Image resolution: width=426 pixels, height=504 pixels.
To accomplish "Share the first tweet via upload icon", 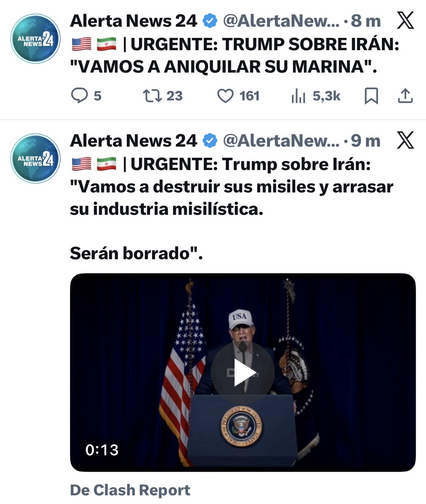I will pyautogui.click(x=405, y=96).
